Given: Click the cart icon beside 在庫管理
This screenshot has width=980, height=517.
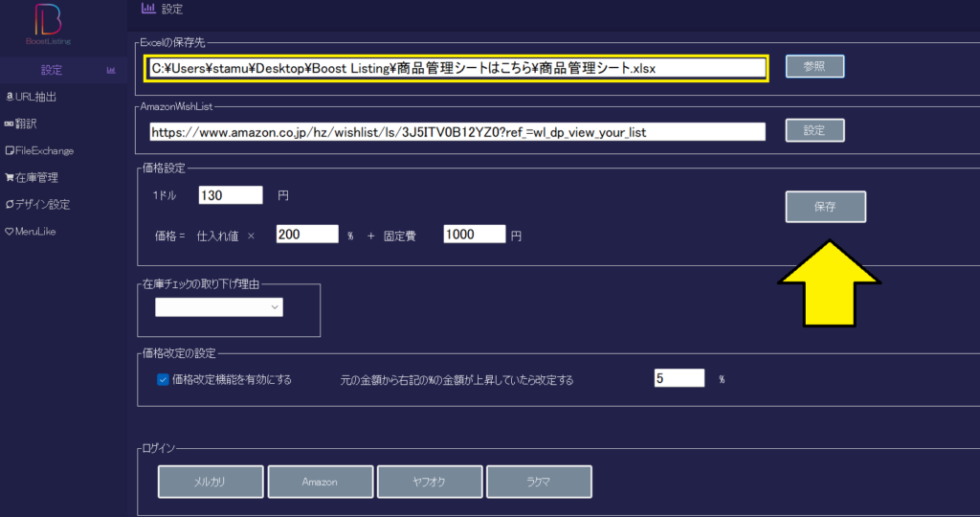Looking at the screenshot, I should pos(10,177).
